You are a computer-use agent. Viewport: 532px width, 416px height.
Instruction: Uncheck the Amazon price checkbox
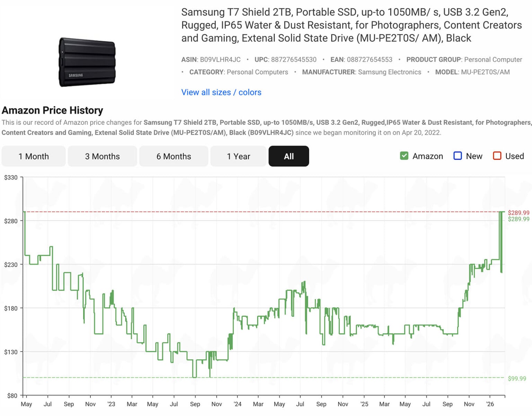pyautogui.click(x=404, y=156)
